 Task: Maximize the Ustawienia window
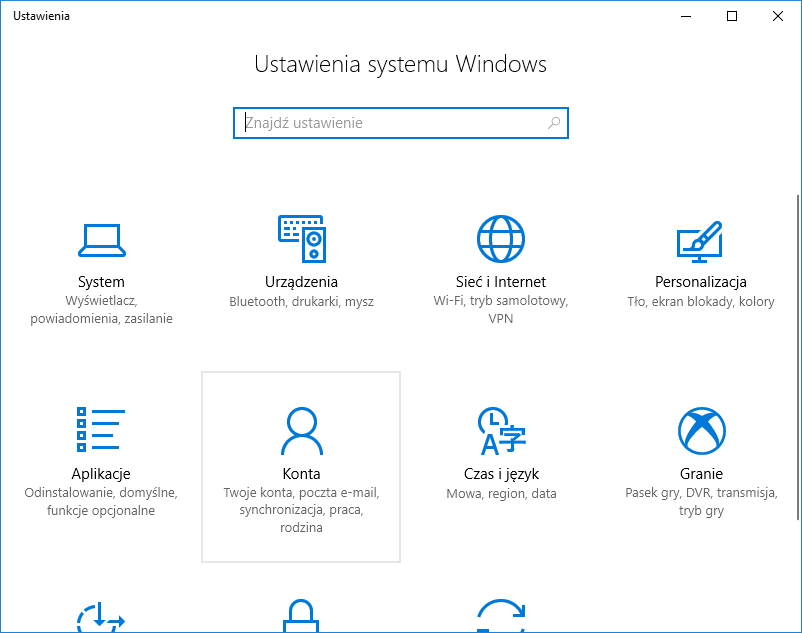(x=732, y=16)
